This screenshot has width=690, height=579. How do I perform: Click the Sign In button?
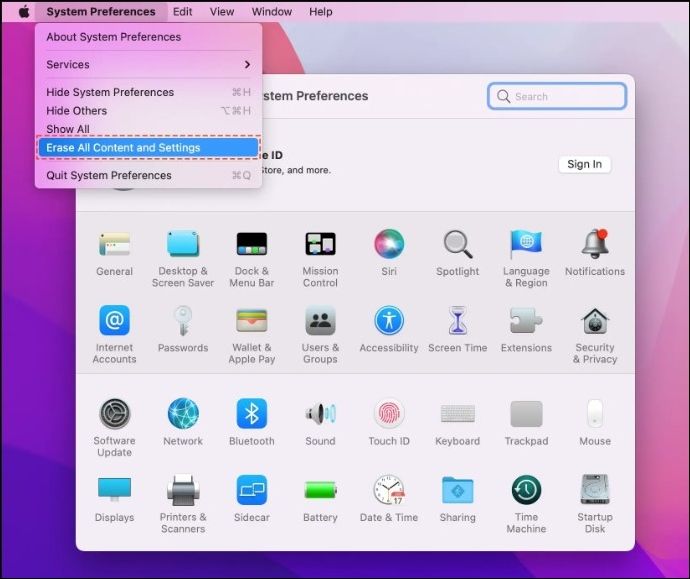(584, 164)
